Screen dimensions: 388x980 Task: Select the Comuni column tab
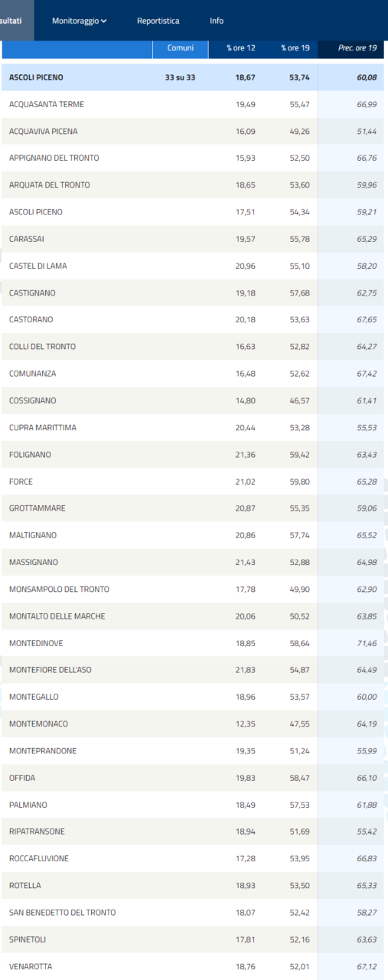180,48
